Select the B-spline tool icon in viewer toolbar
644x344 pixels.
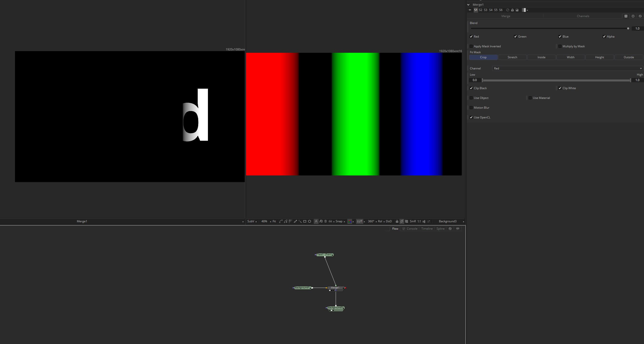286,221
